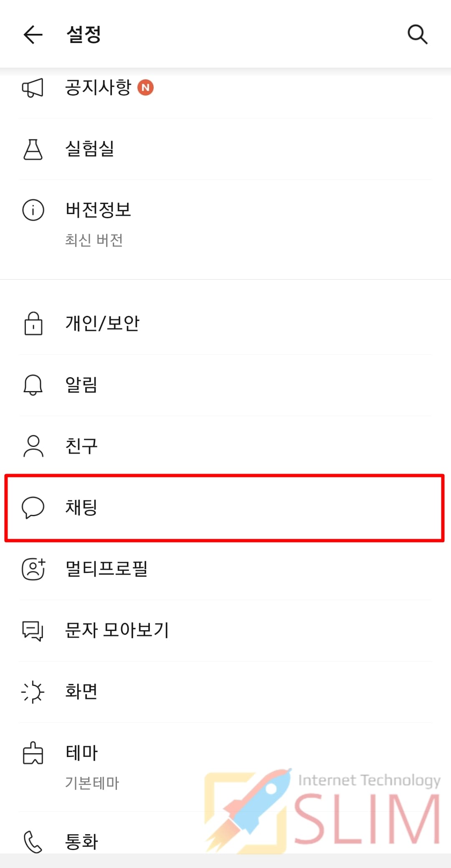Screen dimensions: 451x868
Task: Select the 알림 notifications entry
Action: pos(225,385)
